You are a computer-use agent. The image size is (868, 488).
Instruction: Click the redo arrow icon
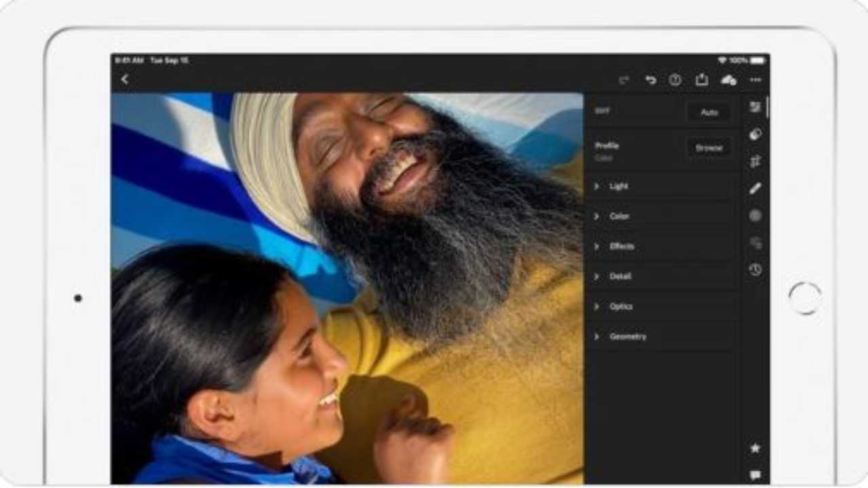tap(624, 80)
